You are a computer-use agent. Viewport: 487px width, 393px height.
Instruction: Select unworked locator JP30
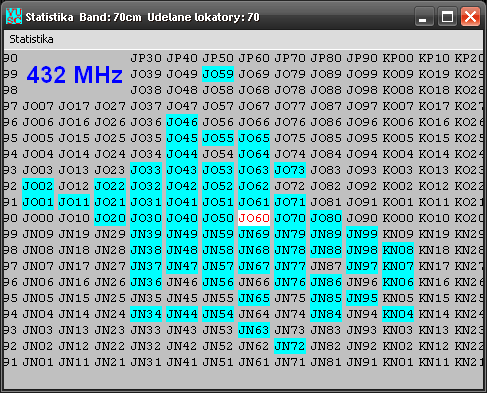146,58
